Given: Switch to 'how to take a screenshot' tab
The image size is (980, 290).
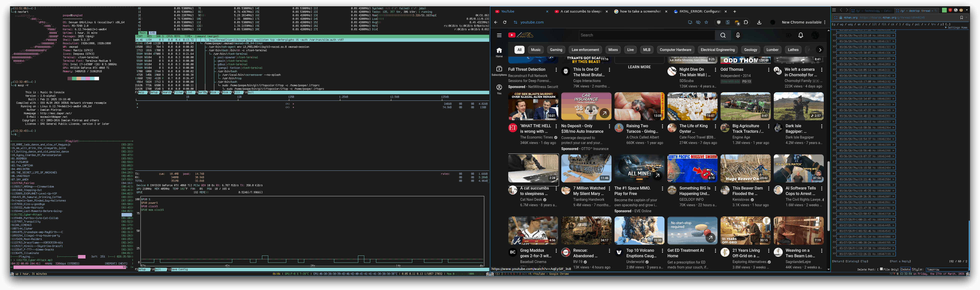Looking at the screenshot, I should [x=640, y=11].
